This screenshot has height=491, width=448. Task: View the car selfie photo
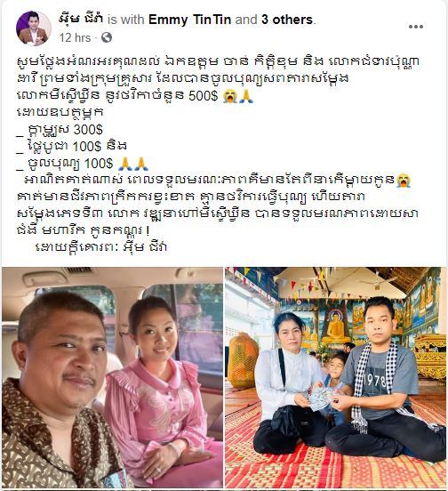(x=112, y=377)
